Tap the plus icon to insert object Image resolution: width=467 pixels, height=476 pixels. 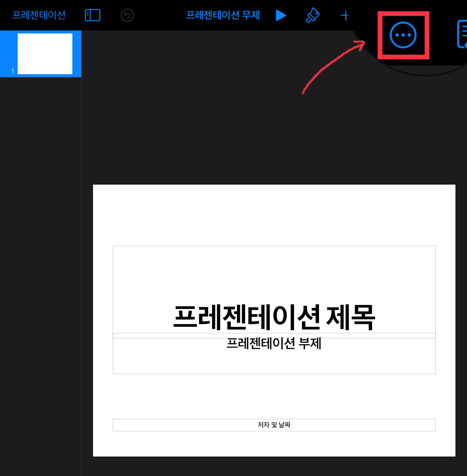pos(344,15)
